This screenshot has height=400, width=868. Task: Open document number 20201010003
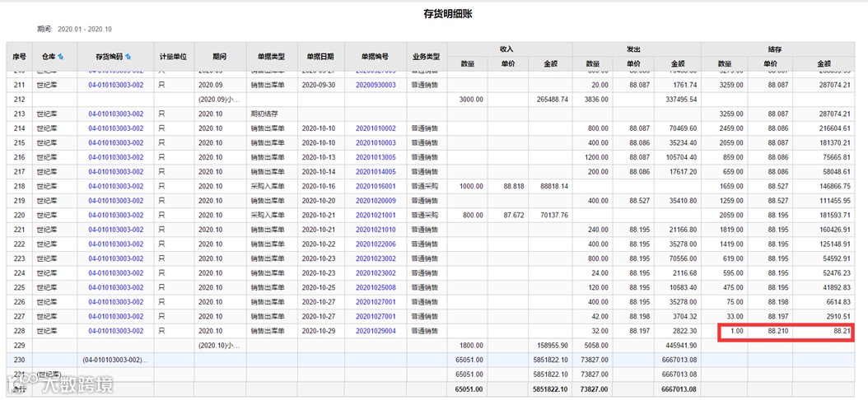pos(376,142)
